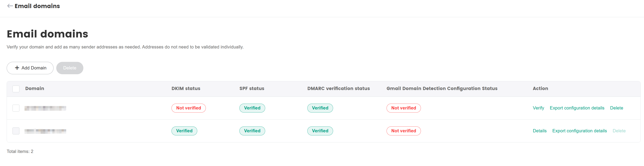The width and height of the screenshot is (644, 166).
Task: Click the Verify link in Action column
Action: click(x=538, y=108)
